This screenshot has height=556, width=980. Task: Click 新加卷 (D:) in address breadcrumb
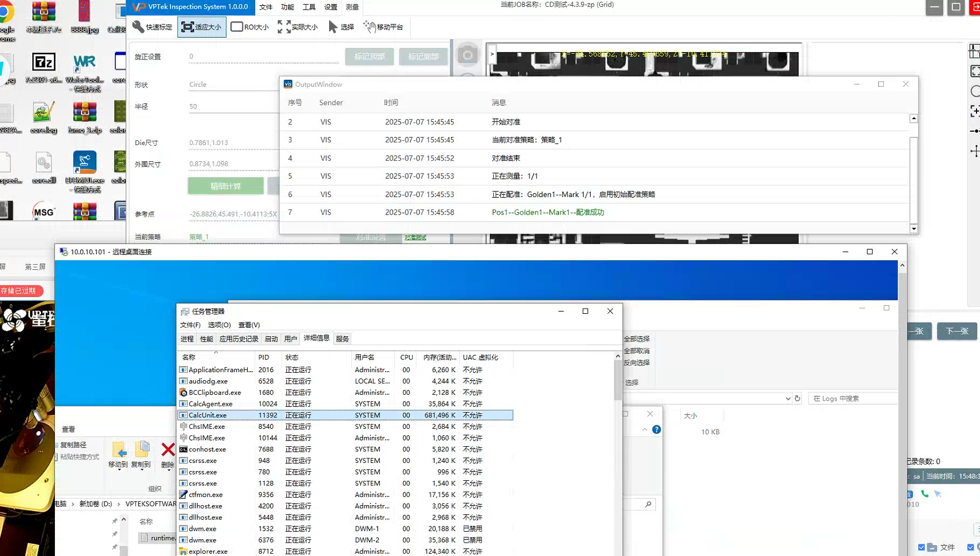95,504
